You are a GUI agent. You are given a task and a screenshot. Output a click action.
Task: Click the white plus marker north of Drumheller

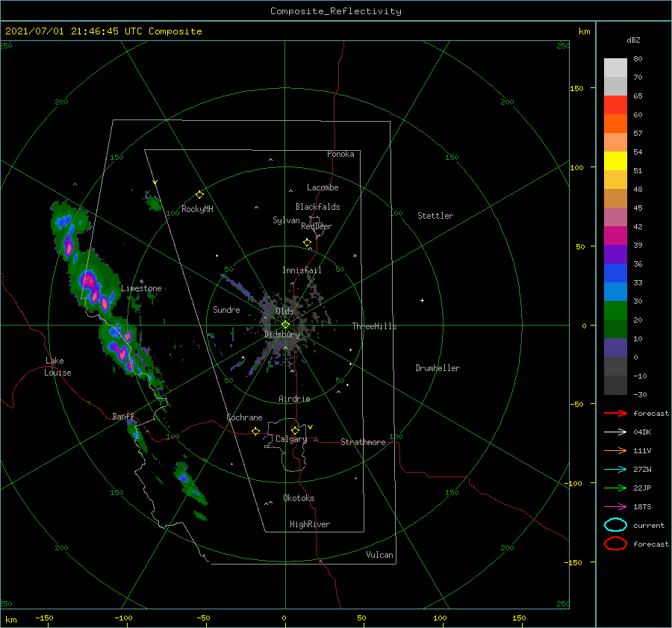(422, 300)
